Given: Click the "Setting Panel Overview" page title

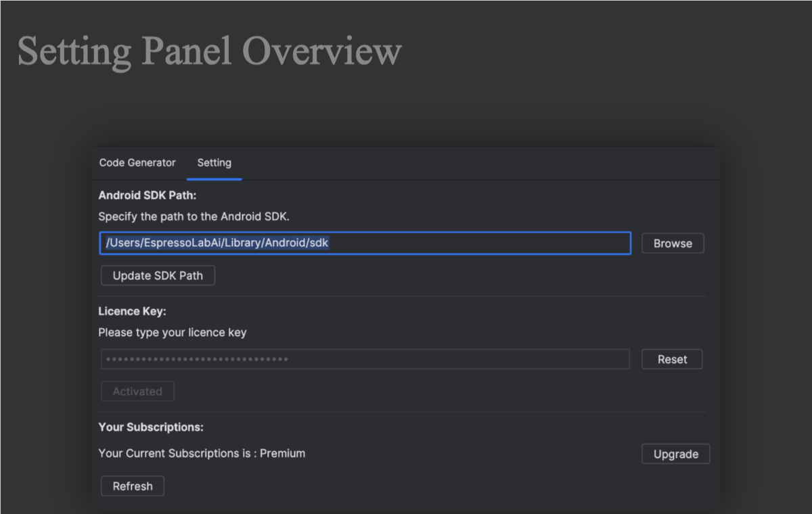Looking at the screenshot, I should (x=210, y=51).
